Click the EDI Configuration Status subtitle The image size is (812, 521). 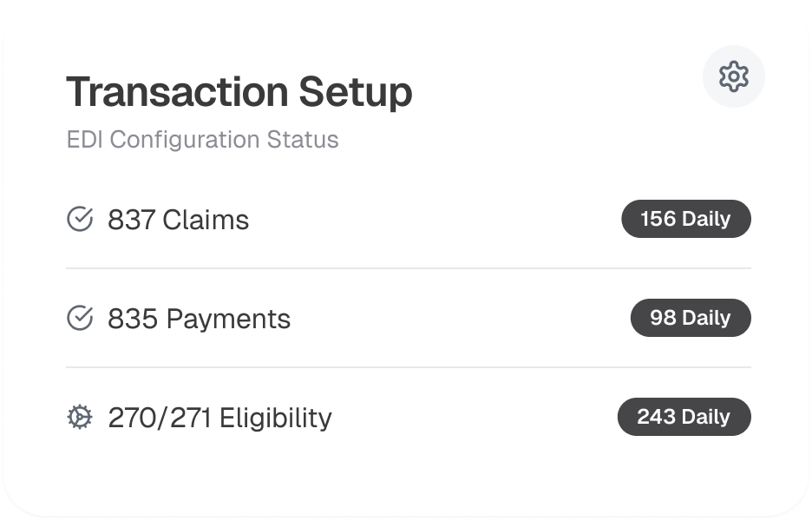tap(202, 139)
